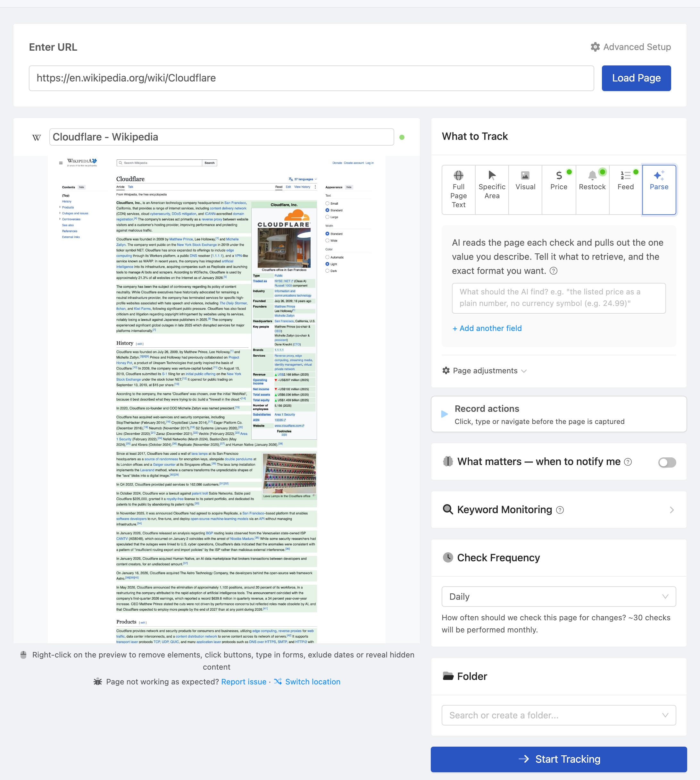Expand Outages and issues in contents
This screenshot has height=780, width=700.
coord(60,213)
